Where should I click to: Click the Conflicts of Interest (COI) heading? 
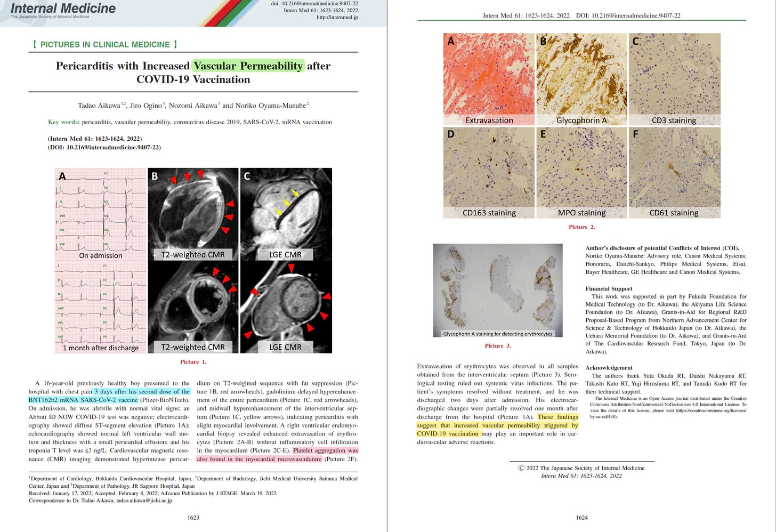coord(662,248)
